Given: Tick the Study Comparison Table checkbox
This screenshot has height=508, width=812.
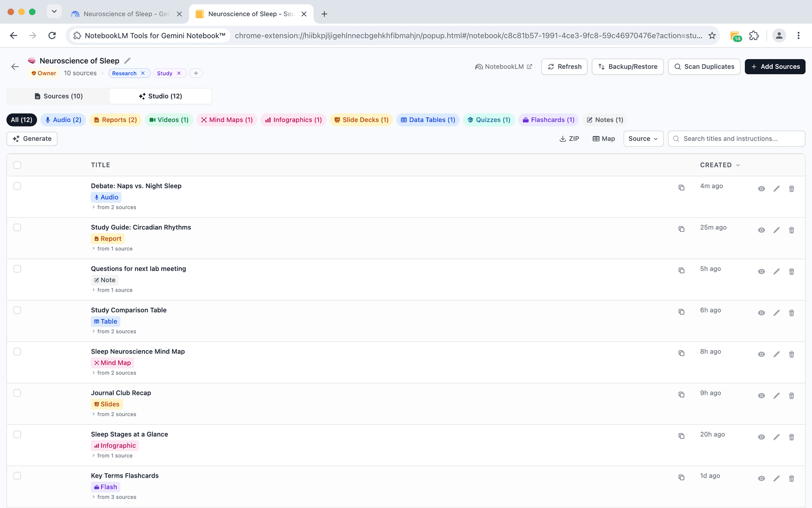Looking at the screenshot, I should [17, 310].
